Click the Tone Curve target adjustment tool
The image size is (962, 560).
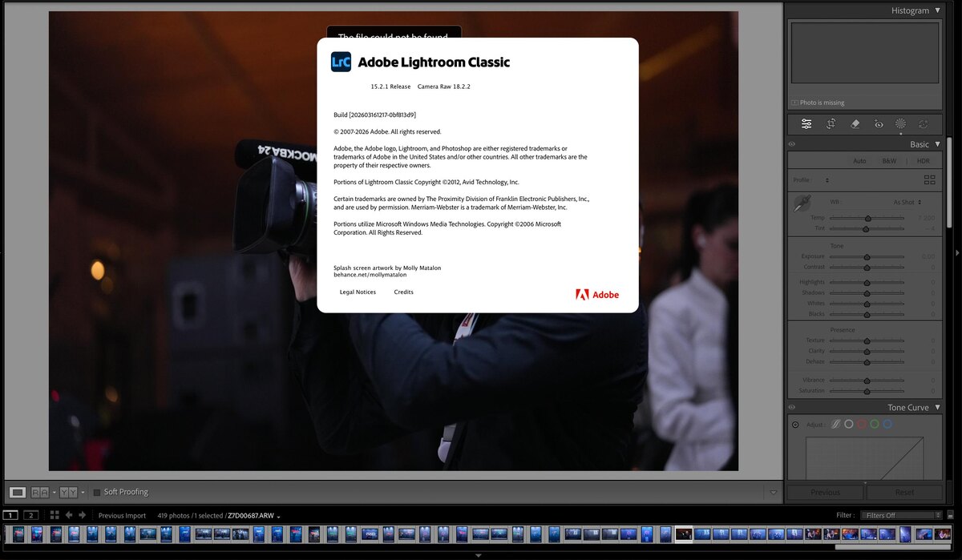[795, 424]
